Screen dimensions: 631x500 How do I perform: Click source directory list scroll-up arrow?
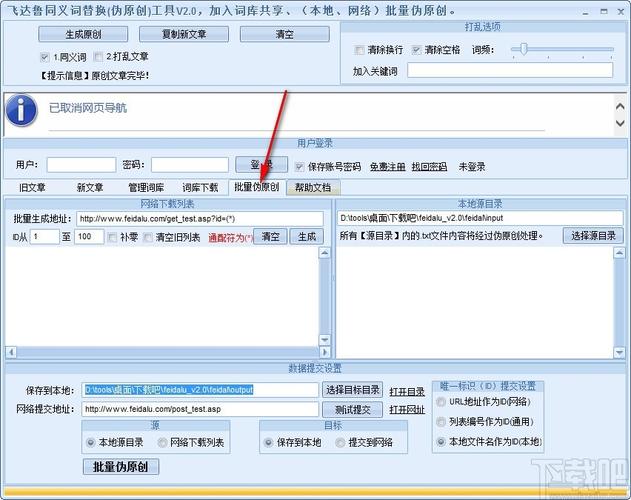pos(619,253)
